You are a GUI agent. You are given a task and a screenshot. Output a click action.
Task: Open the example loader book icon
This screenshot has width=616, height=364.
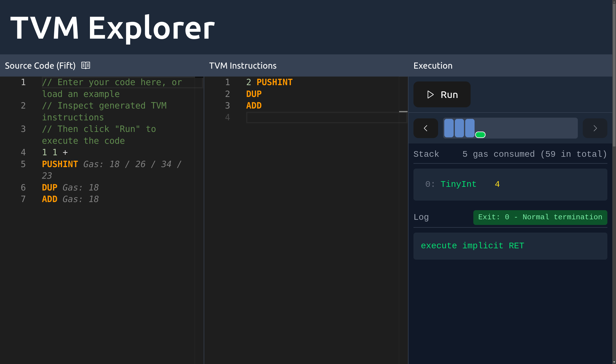tap(86, 65)
